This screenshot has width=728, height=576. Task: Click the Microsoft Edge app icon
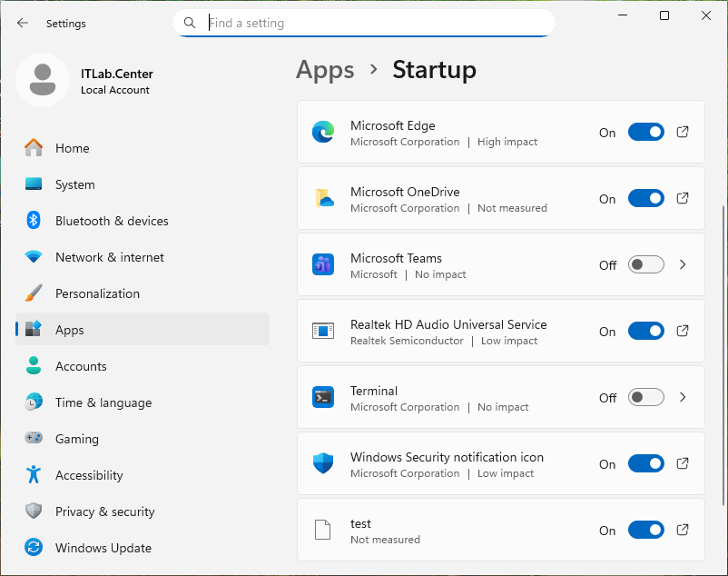(323, 133)
